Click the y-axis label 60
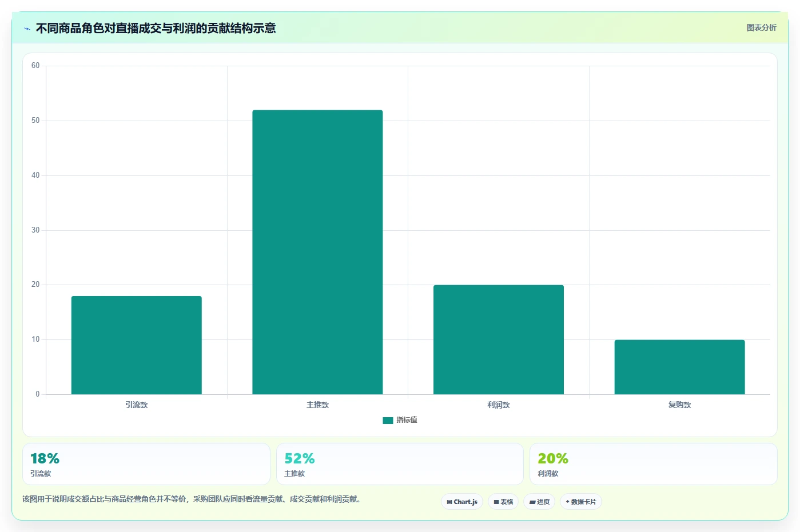Screen dimensions: 800x532 click(35, 66)
